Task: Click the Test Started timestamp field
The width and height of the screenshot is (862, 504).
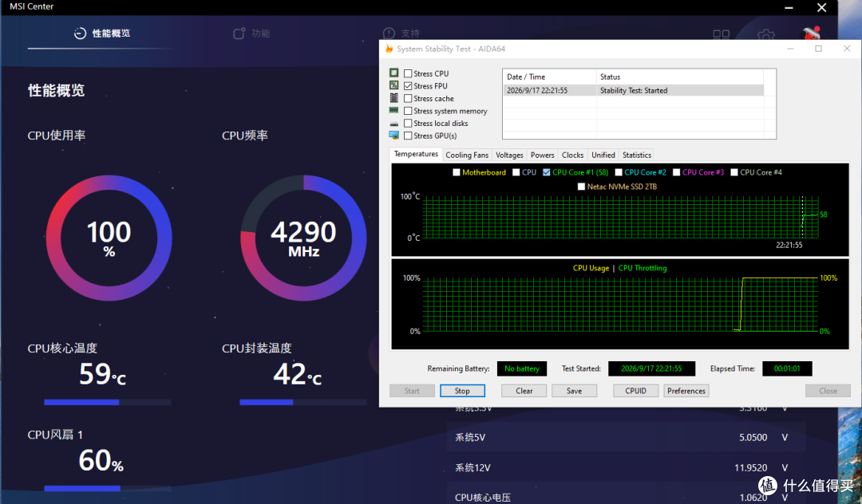Action: [651, 368]
